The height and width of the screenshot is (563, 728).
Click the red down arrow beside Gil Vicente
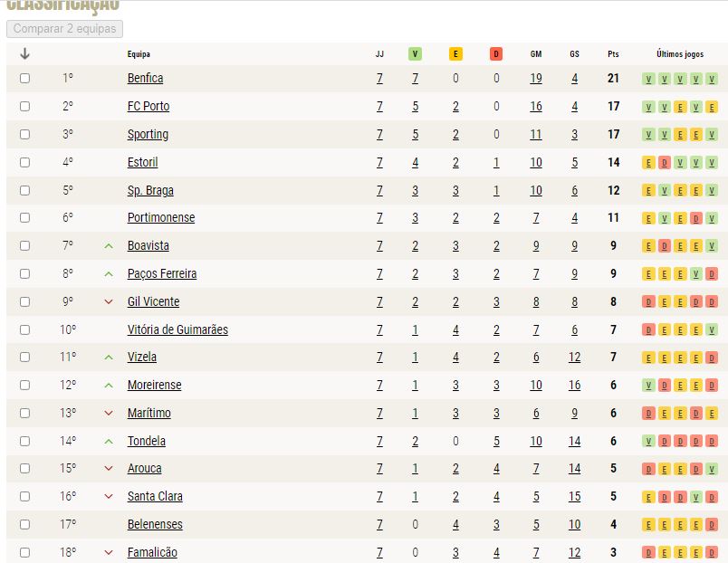109,301
